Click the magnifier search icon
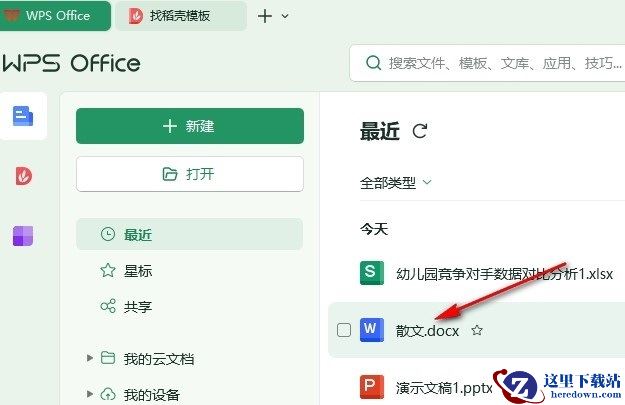625x405 pixels. [x=373, y=63]
